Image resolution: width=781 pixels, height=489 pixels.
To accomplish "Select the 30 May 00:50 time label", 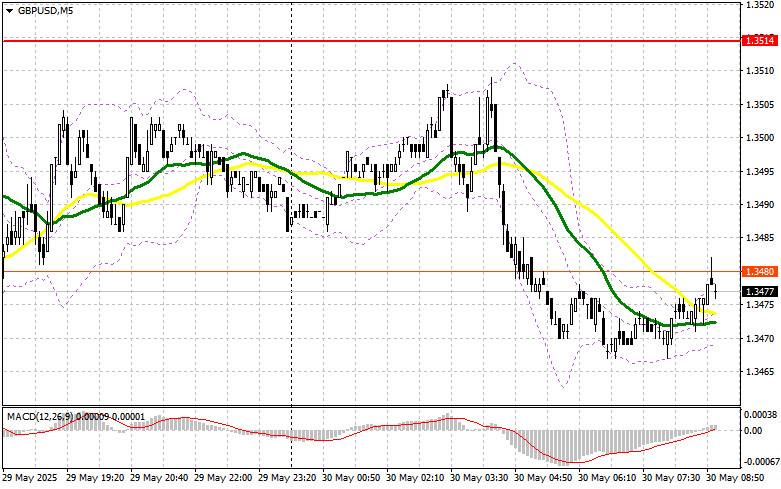I will pyautogui.click(x=351, y=478).
